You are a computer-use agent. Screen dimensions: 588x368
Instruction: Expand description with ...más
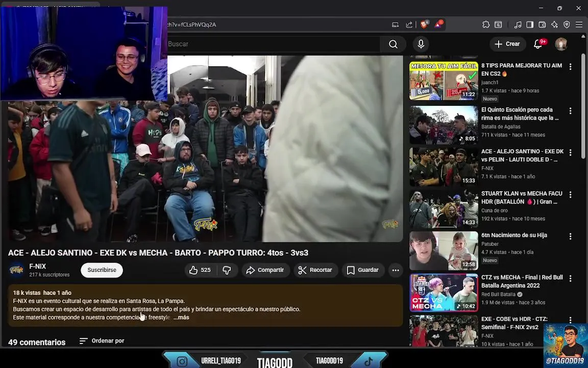181,317
